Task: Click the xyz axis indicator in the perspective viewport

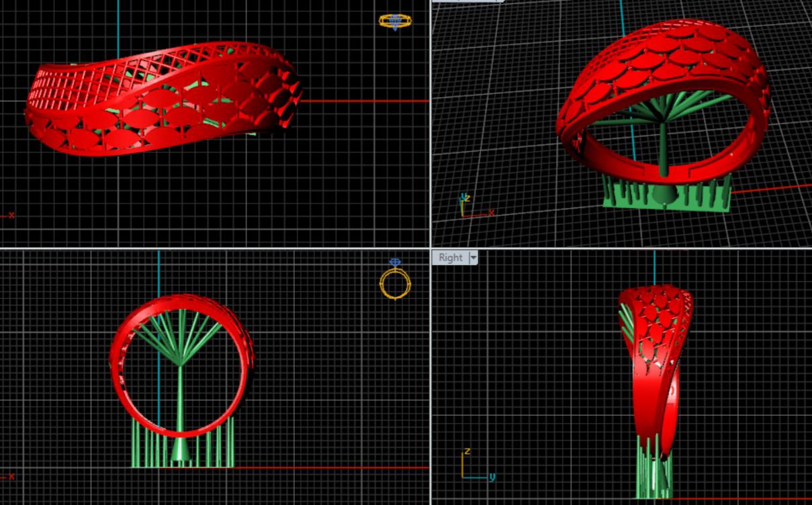Action: tap(477, 205)
